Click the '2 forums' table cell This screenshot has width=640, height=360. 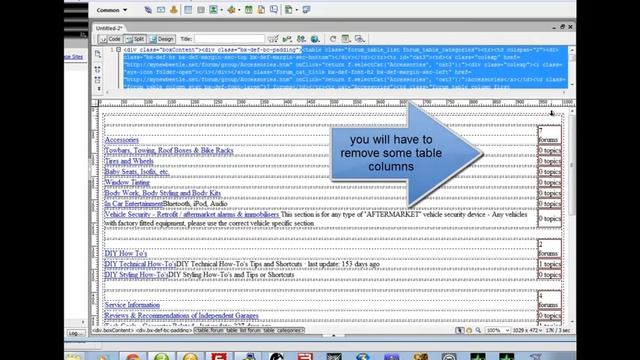549,248
